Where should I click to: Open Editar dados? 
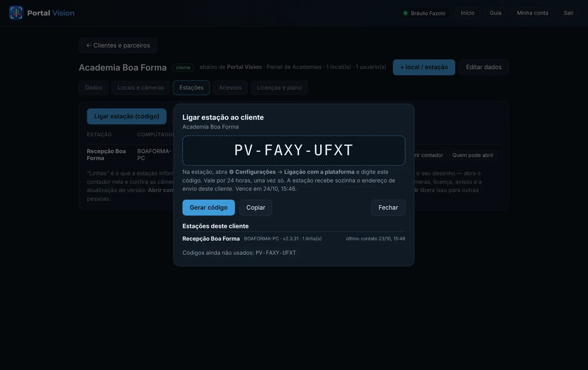tap(484, 67)
